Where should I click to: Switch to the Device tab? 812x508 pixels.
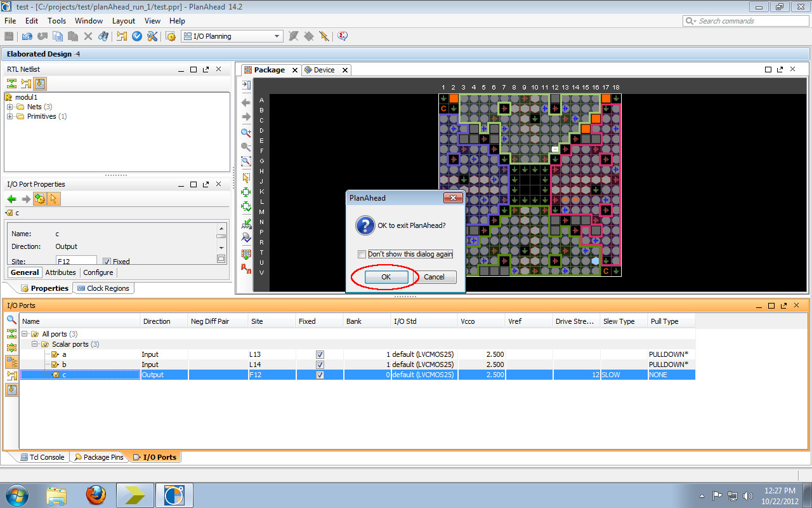[324, 70]
